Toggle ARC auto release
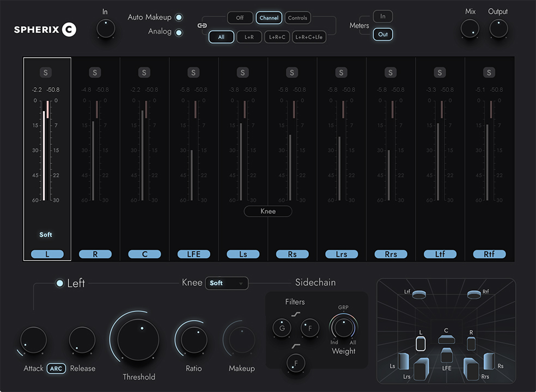 pos(56,369)
